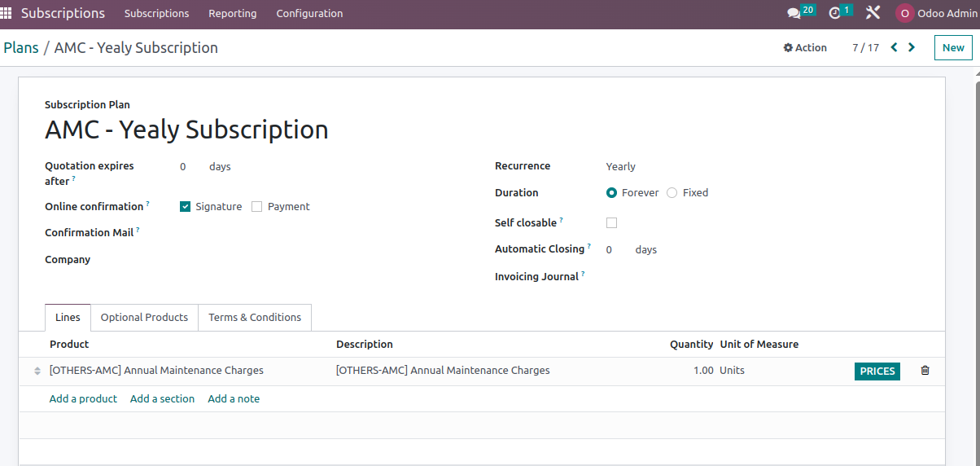This screenshot has height=466, width=980.
Task: Delete the Annual Maintenance Charges line
Action: tap(925, 370)
